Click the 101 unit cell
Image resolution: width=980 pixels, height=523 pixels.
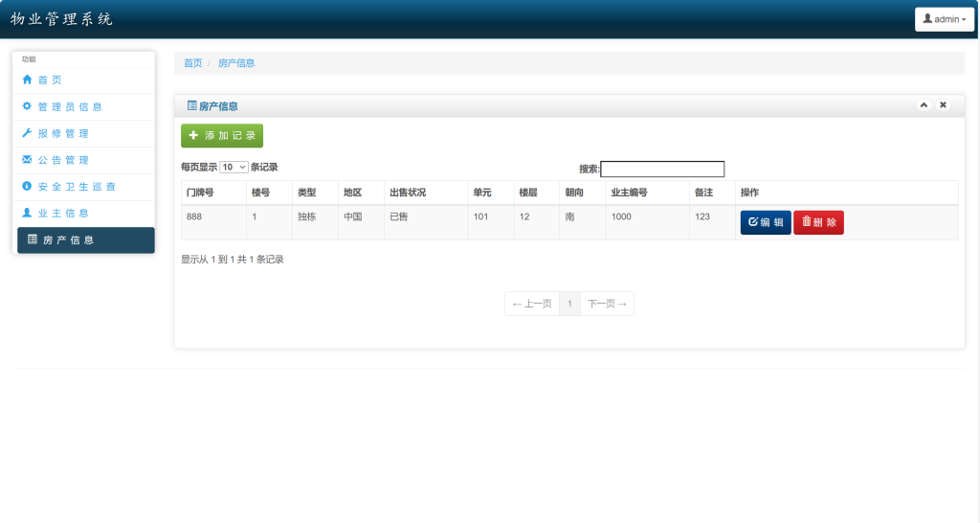click(x=491, y=222)
